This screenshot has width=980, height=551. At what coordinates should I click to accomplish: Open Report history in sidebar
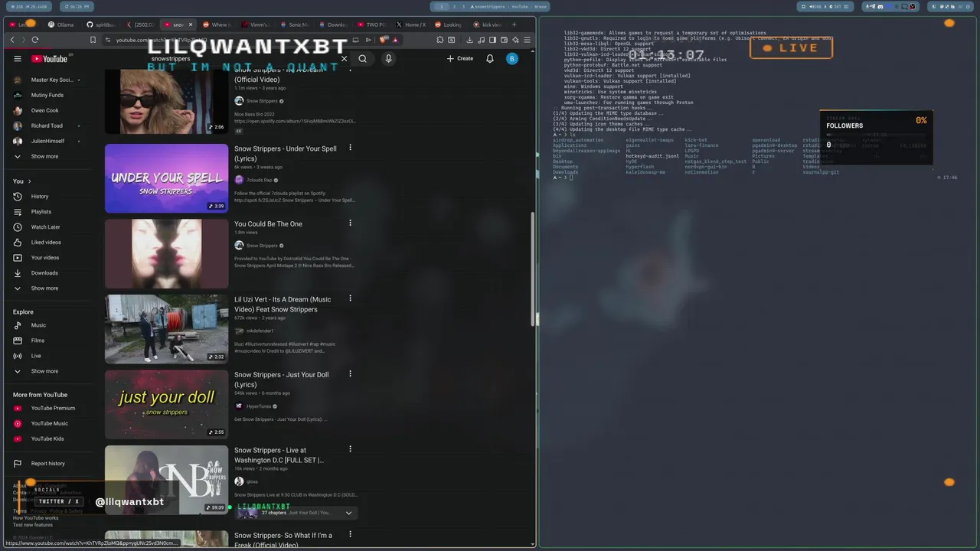click(47, 463)
